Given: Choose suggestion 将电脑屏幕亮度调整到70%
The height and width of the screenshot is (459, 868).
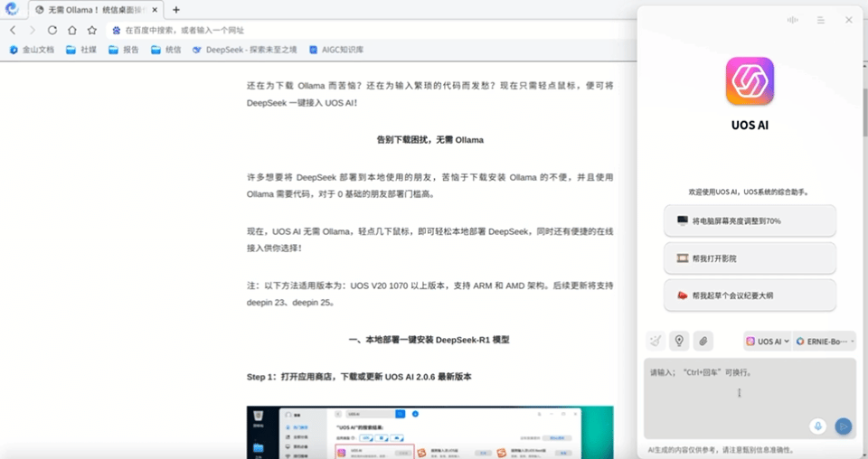Looking at the screenshot, I should [750, 220].
